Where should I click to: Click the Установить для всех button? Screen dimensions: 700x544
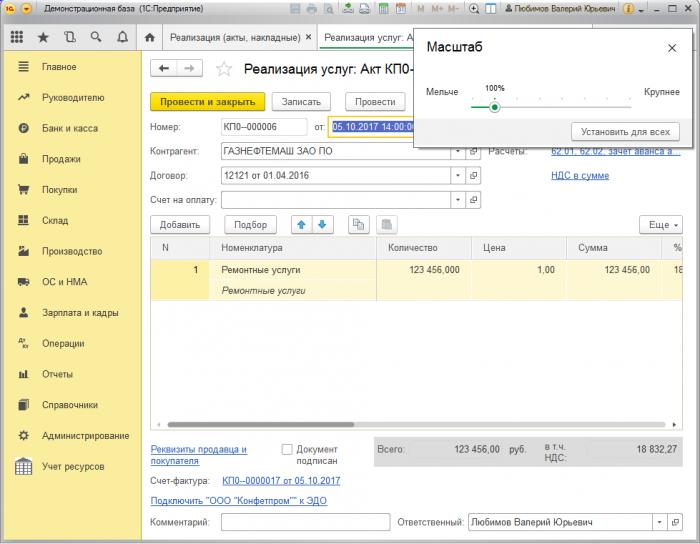click(625, 132)
